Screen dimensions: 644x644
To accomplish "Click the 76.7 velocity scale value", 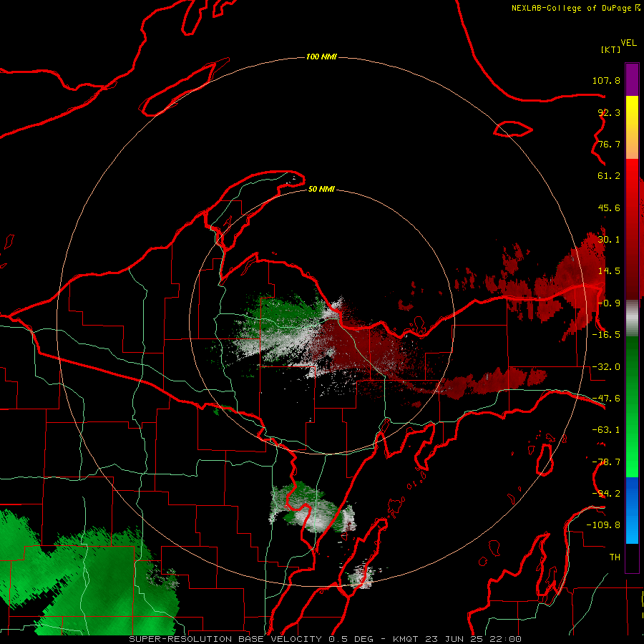I will click(609, 144).
